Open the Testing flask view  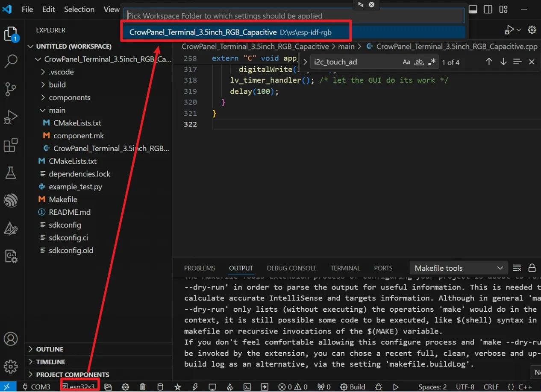coord(10,173)
